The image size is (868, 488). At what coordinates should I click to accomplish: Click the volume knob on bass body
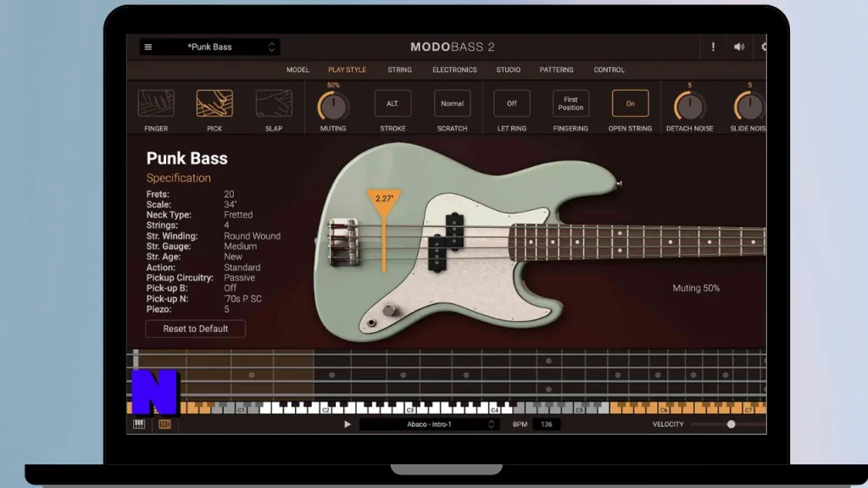(389, 310)
